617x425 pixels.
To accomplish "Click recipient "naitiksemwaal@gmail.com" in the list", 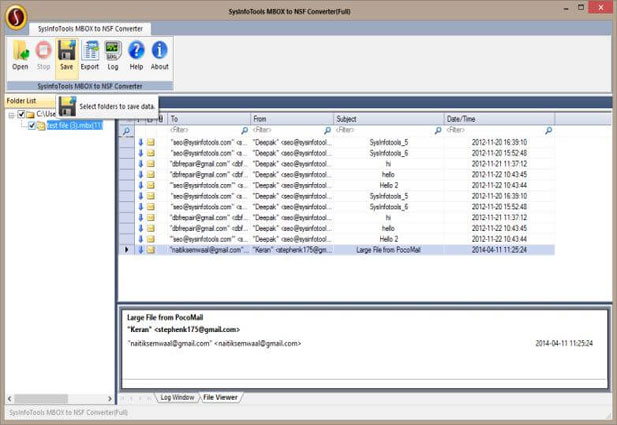I will [209, 249].
